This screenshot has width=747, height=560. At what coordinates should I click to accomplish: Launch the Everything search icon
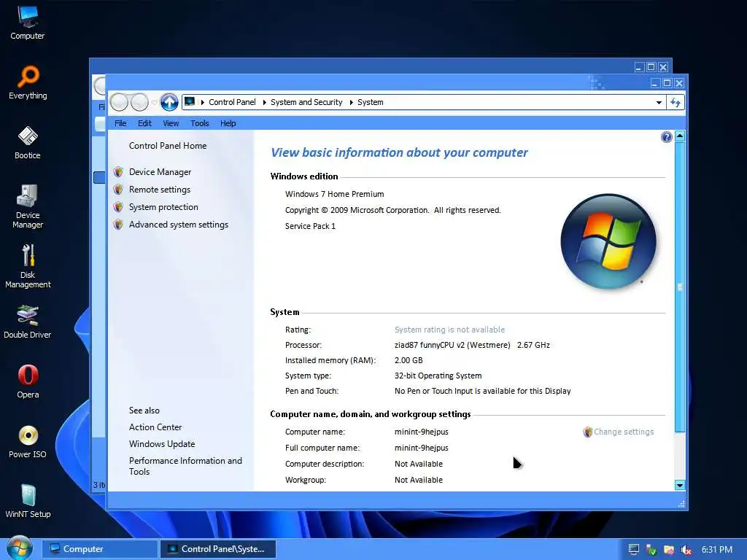28,82
